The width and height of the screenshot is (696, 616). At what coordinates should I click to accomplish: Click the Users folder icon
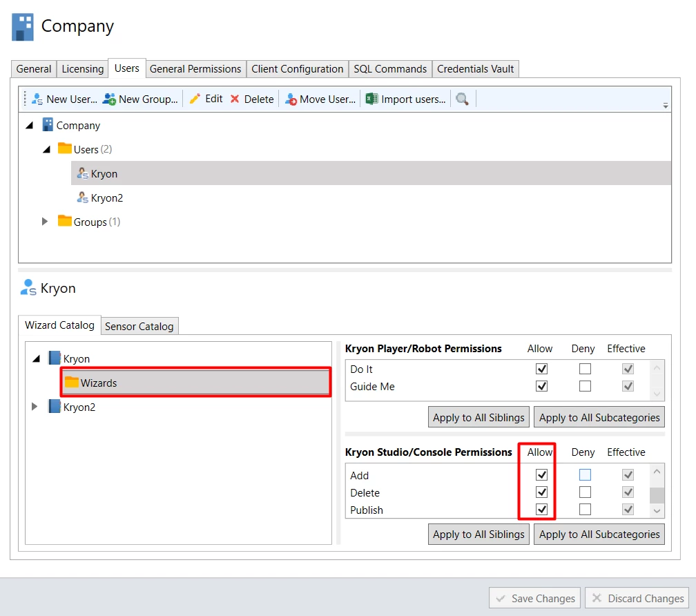65,148
